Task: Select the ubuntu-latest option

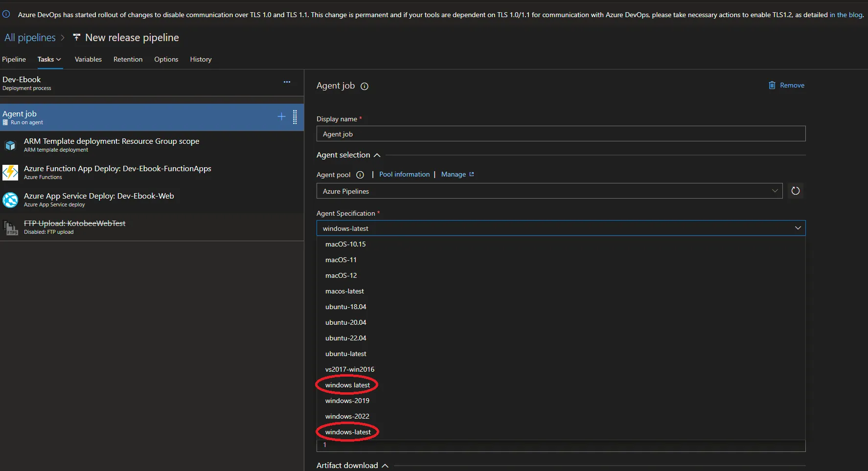Action: point(561,354)
